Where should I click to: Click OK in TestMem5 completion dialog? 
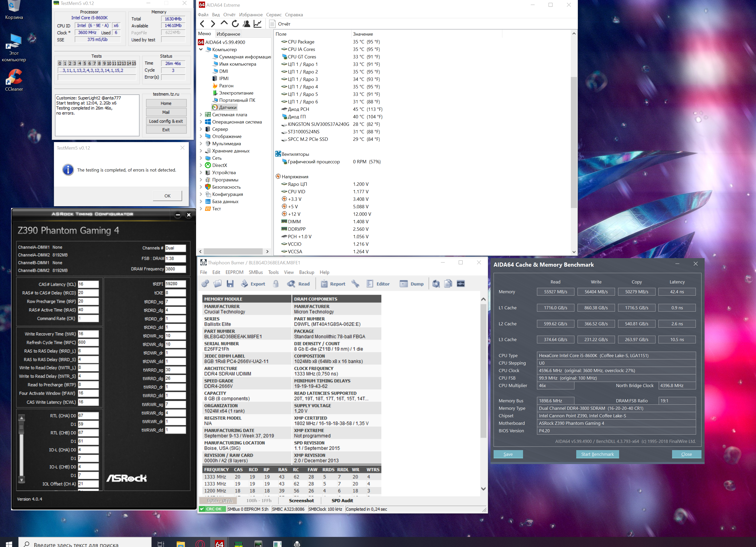(167, 196)
